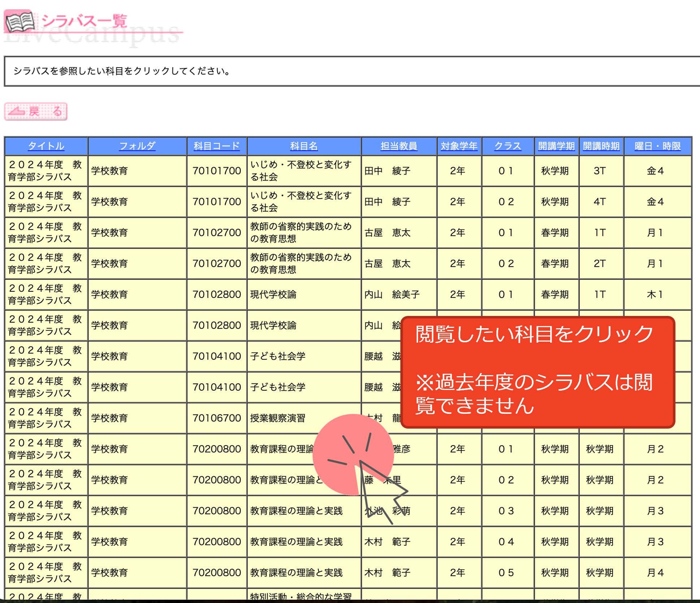Click the open book syllabus icon
Screen dimensions: 700x603
click(20, 22)
